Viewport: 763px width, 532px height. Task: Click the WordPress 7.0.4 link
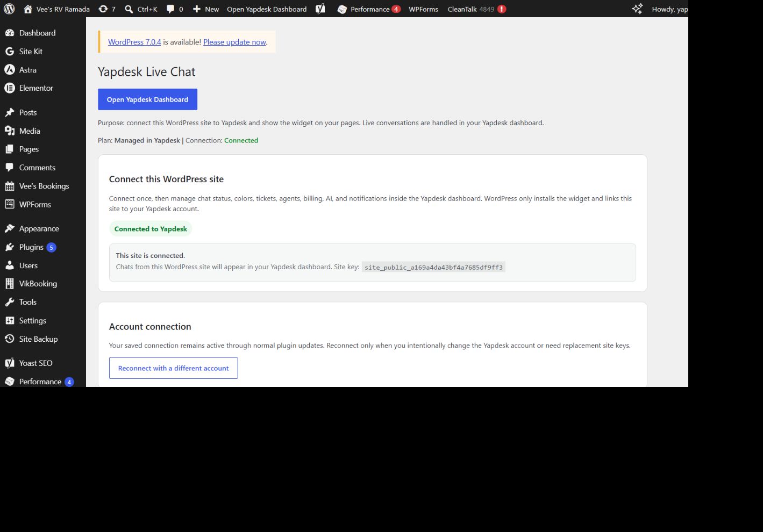click(x=134, y=42)
